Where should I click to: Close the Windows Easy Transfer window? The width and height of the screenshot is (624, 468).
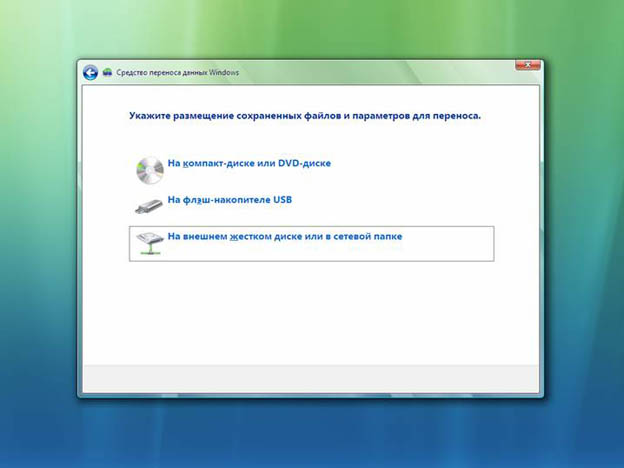[528, 65]
